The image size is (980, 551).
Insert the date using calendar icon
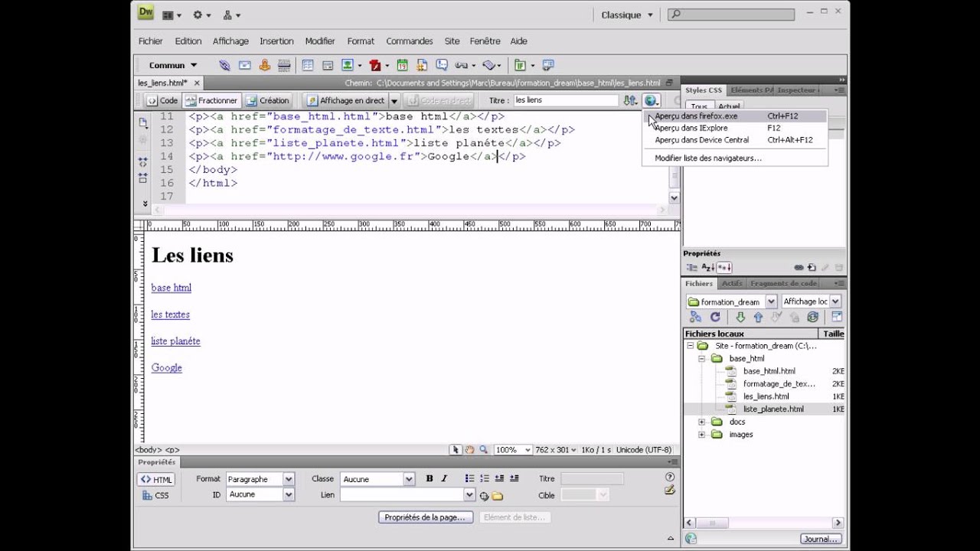[x=403, y=65]
